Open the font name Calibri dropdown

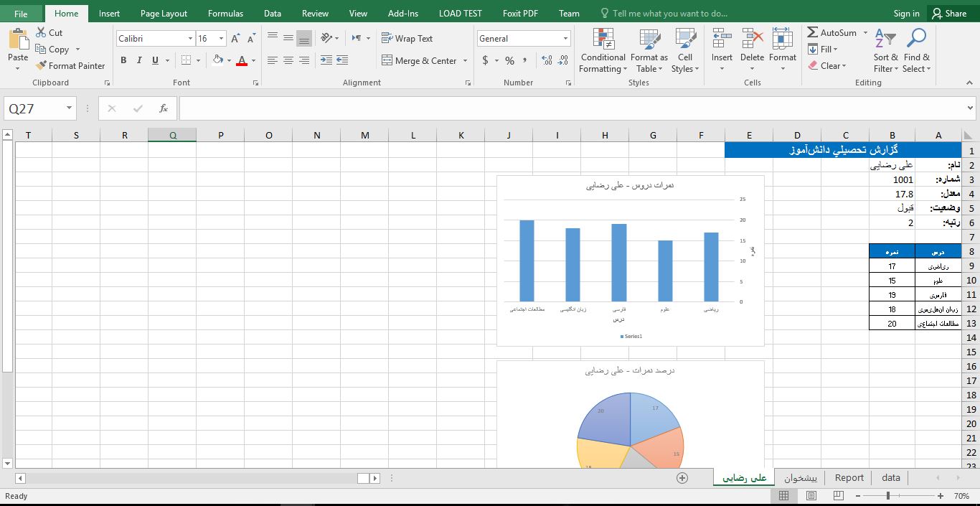click(190, 39)
